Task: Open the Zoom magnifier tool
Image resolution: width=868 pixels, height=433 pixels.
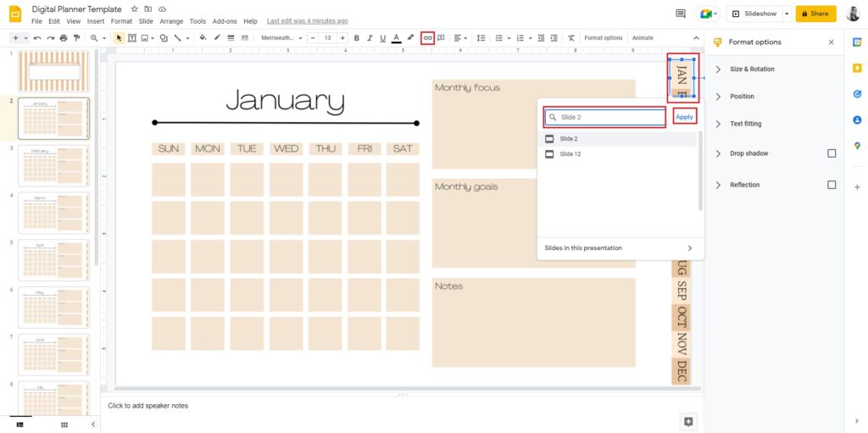Action: [x=94, y=38]
